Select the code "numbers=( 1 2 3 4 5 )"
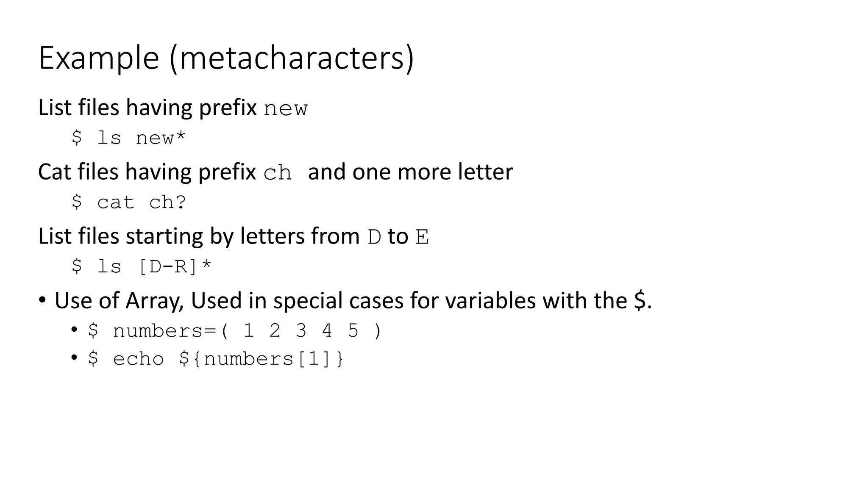Screen dimensions: 868x488 tap(248, 331)
